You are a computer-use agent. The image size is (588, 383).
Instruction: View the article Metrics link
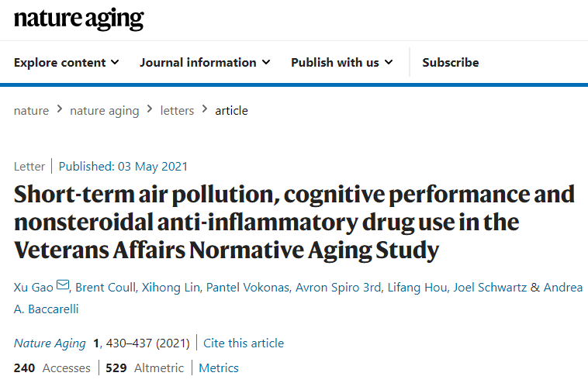point(219,368)
